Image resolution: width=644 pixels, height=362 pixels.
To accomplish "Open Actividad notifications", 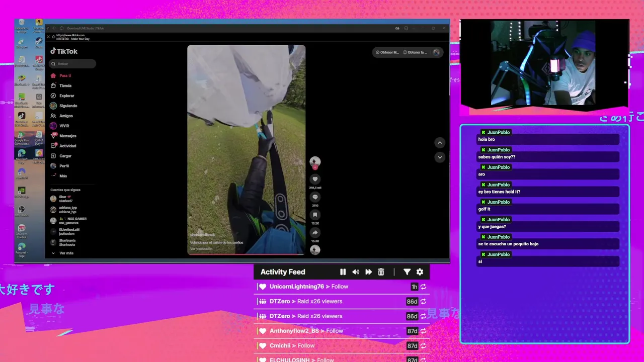I will [x=63, y=146].
